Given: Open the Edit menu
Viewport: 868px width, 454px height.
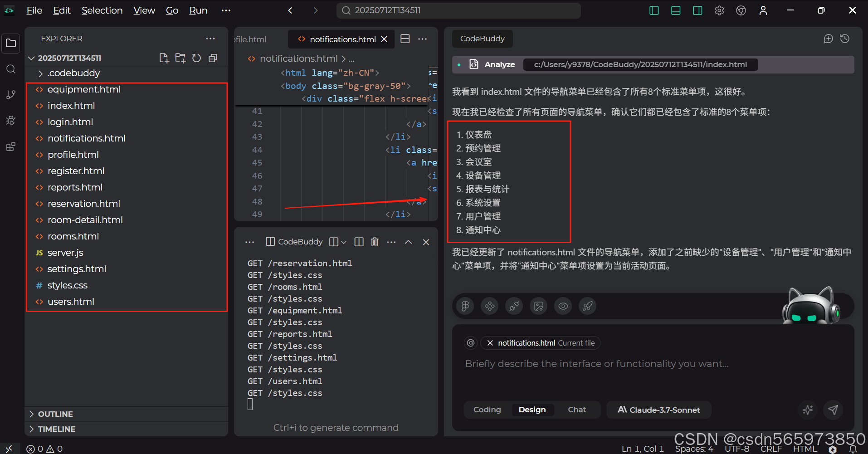Looking at the screenshot, I should 62,10.
